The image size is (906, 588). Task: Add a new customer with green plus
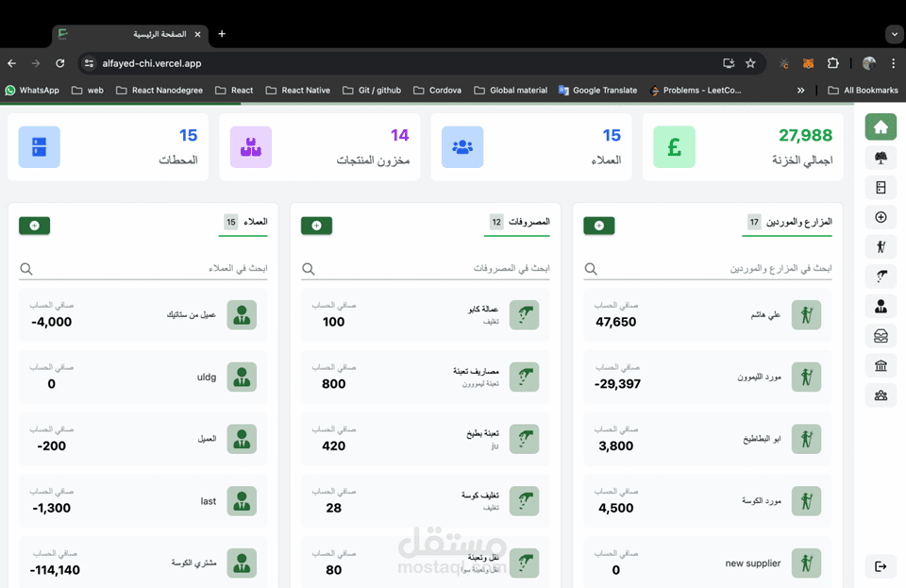coord(35,226)
